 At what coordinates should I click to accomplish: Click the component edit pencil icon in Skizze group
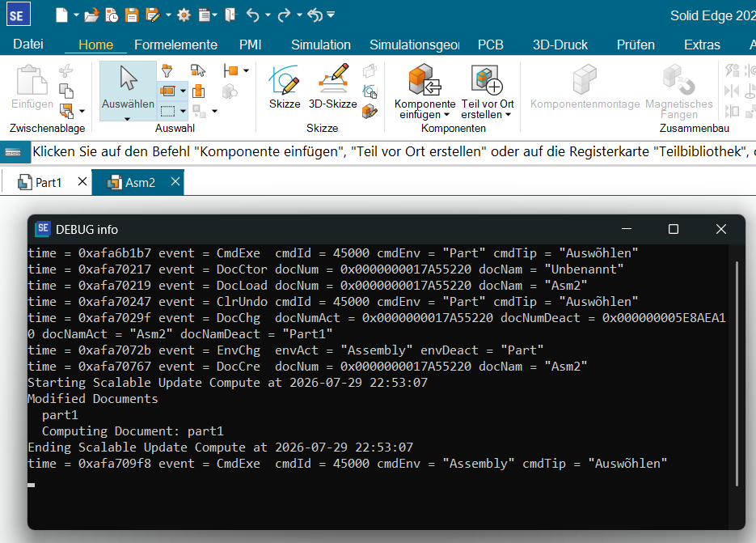coord(370,112)
